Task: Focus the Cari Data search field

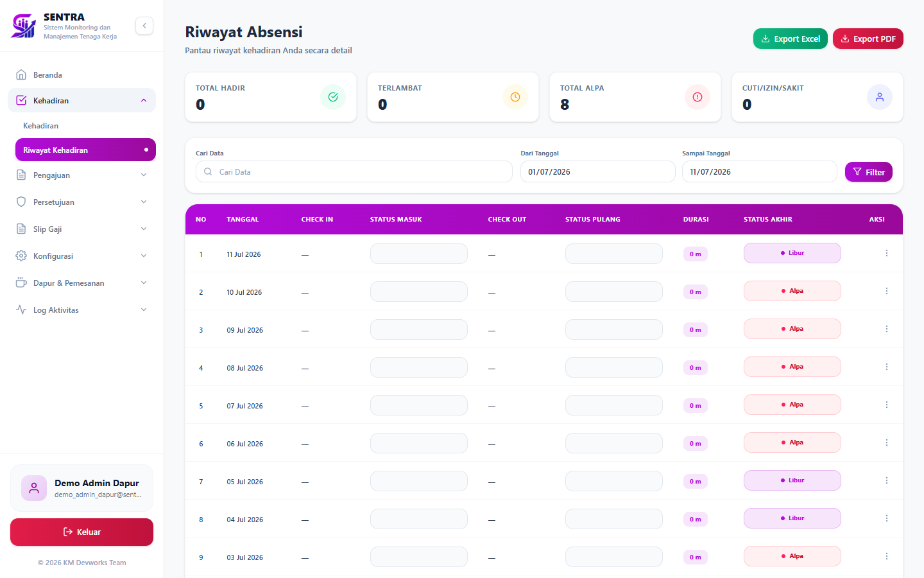Action: [354, 171]
